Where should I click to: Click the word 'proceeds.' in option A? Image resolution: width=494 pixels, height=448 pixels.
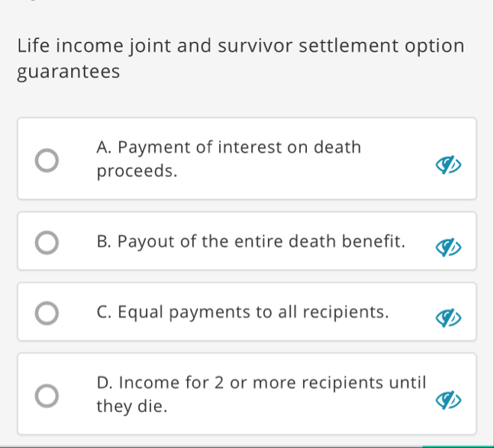tap(137, 171)
